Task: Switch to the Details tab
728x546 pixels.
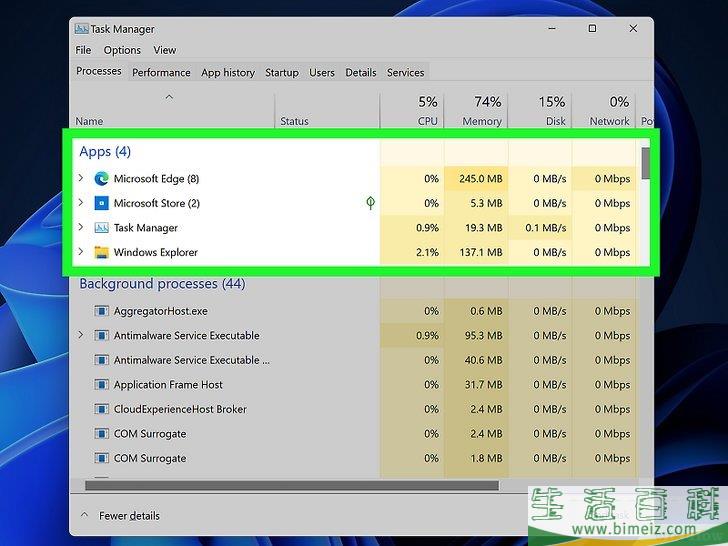Action: 361,72
